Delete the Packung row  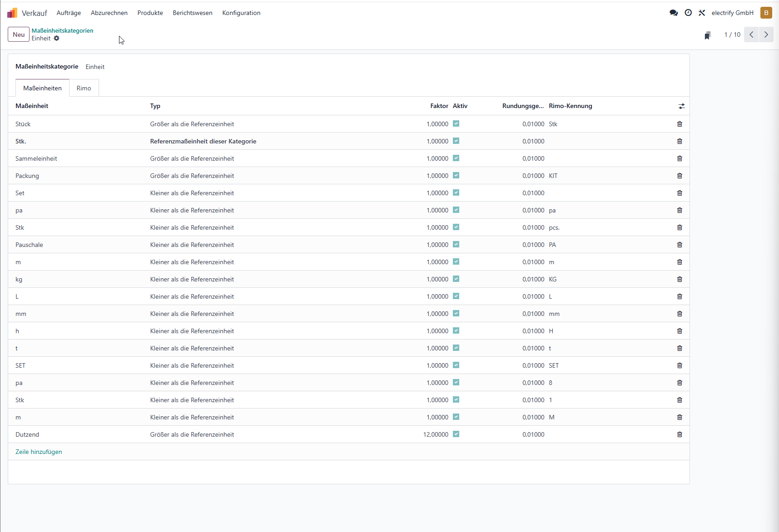click(x=680, y=176)
